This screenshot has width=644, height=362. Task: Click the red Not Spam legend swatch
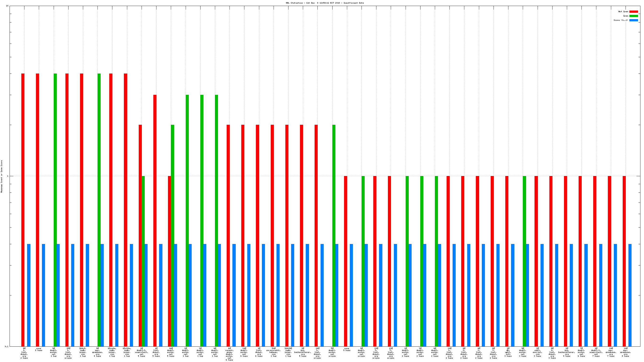click(633, 11)
